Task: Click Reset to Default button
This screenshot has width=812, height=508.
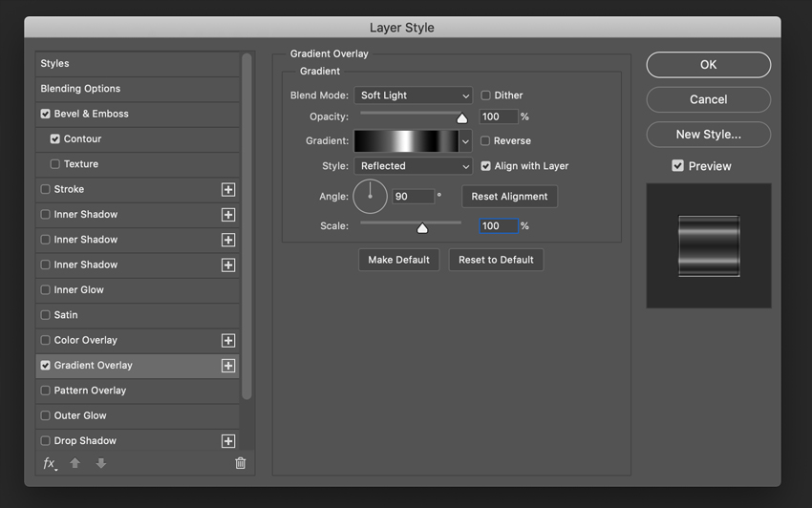Action: 496,260
